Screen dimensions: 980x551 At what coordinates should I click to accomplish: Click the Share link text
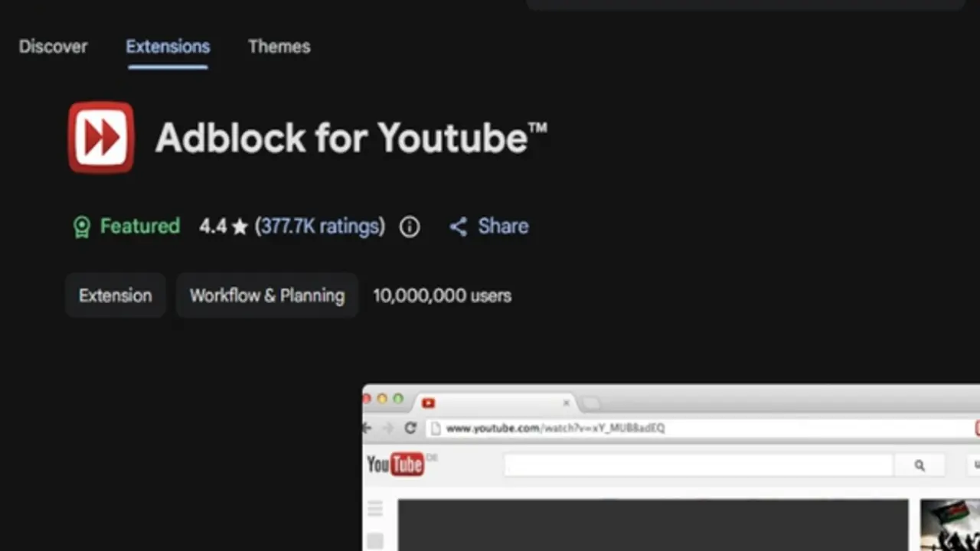click(x=503, y=227)
